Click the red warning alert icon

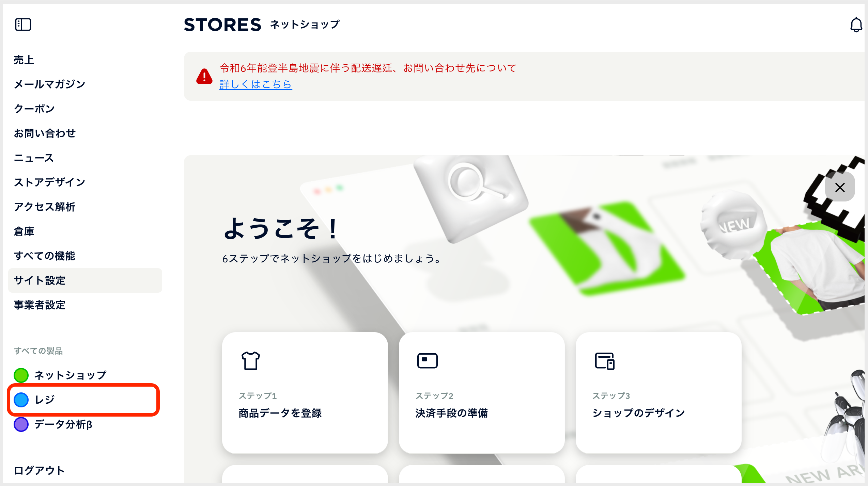tap(204, 76)
